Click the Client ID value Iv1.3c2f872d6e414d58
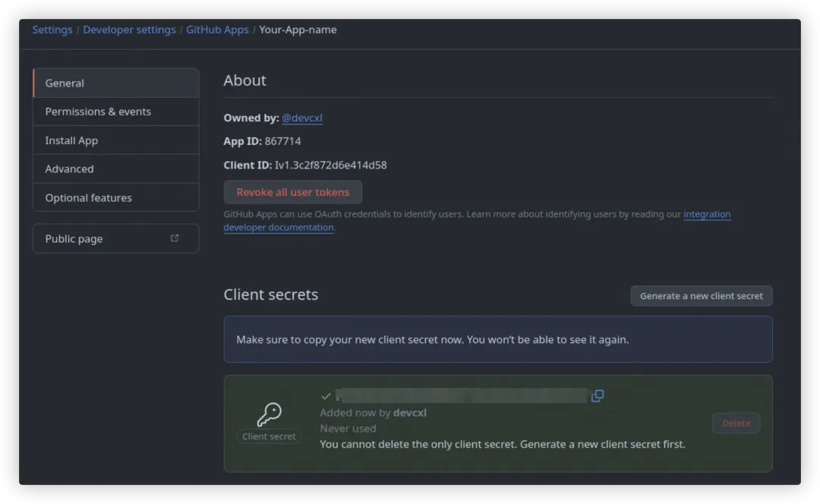This screenshot has height=504, width=820. [330, 165]
